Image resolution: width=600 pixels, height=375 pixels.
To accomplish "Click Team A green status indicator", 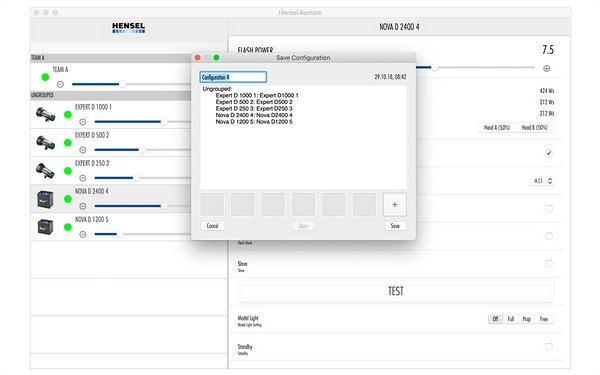I will click(x=45, y=77).
